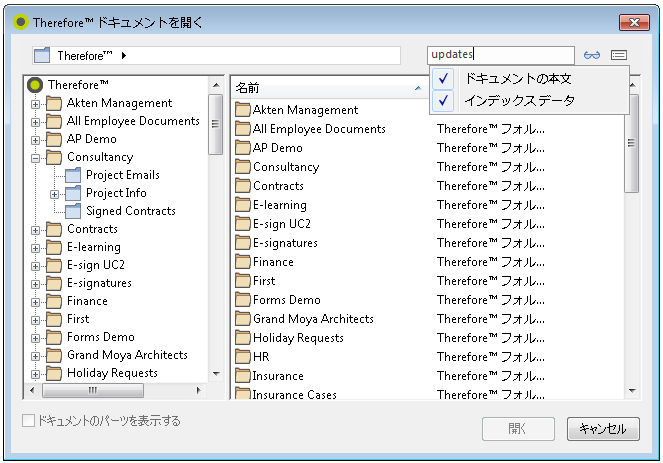Click file list vertical scrollbar thumb
The width and height of the screenshot is (663, 463).
[x=631, y=143]
